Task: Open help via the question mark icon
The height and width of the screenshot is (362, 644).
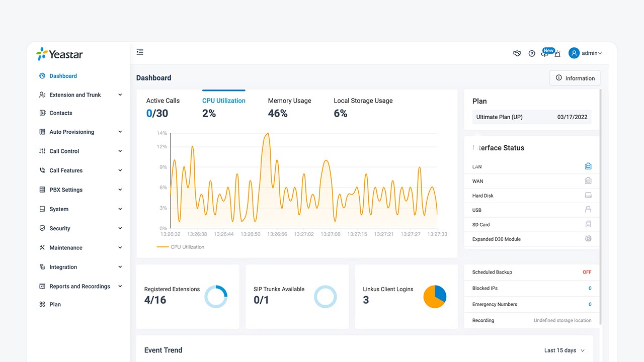Action: point(532,53)
